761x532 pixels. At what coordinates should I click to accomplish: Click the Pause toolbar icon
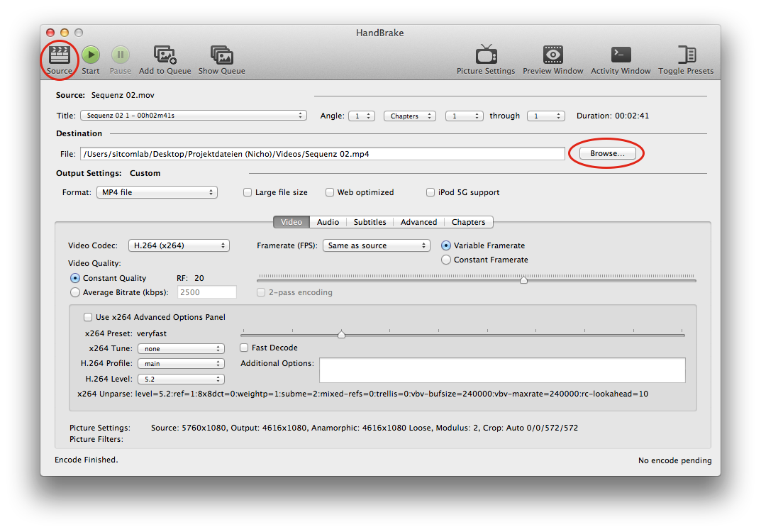pyautogui.click(x=121, y=55)
